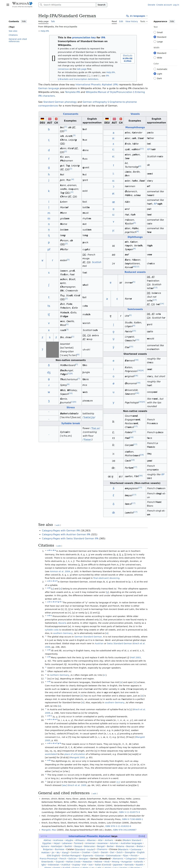Image resolution: width=186 pixels, height=868 pixels.
Task: Select the Standard text size option
Action: pyautogui.click(x=155, y=37)
